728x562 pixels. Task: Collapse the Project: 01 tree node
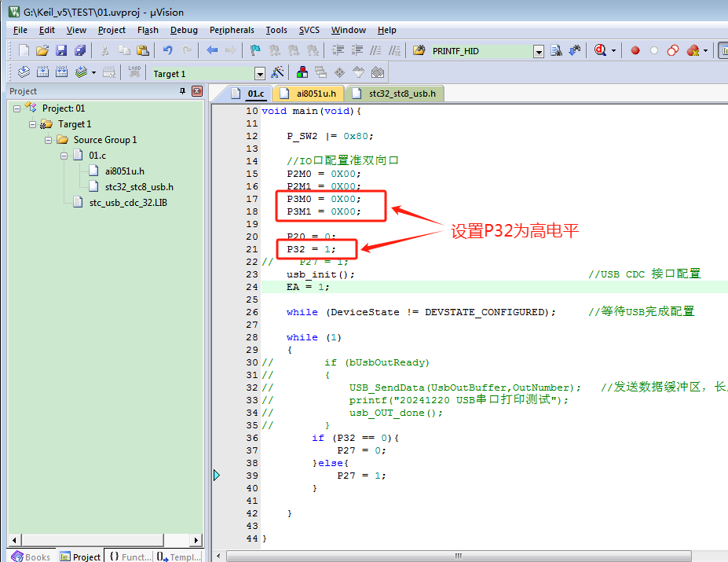16,108
